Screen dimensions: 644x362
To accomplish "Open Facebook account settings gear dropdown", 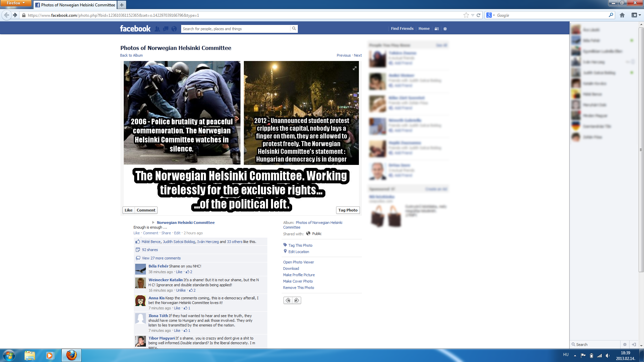I will [x=445, y=29].
